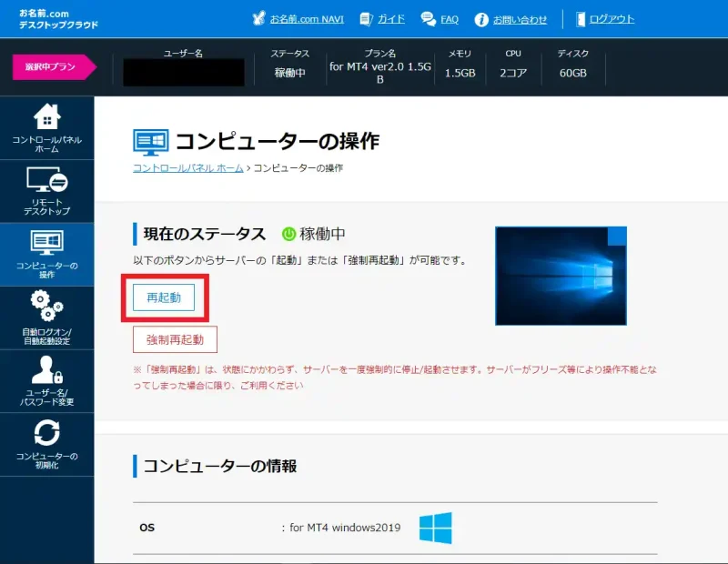This screenshot has height=564, width=728.
Task: Click the ガイド icon in the top bar
Action: (x=364, y=18)
